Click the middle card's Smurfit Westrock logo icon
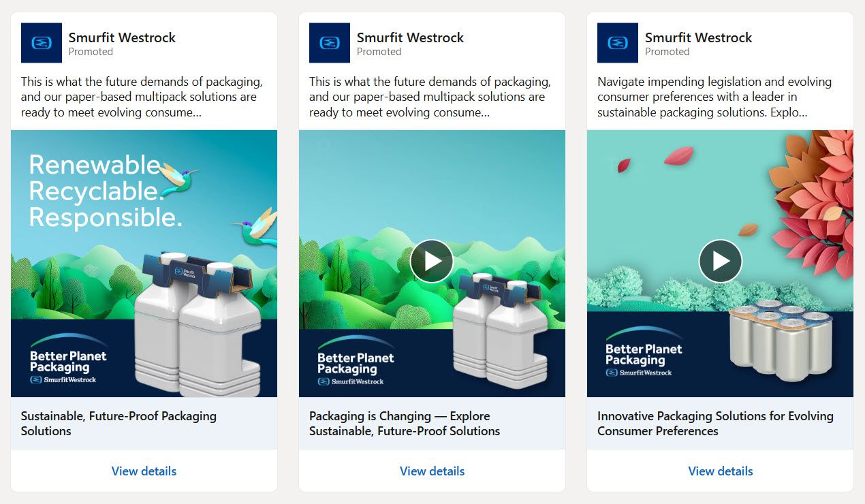This screenshot has height=504, width=865. [330, 43]
